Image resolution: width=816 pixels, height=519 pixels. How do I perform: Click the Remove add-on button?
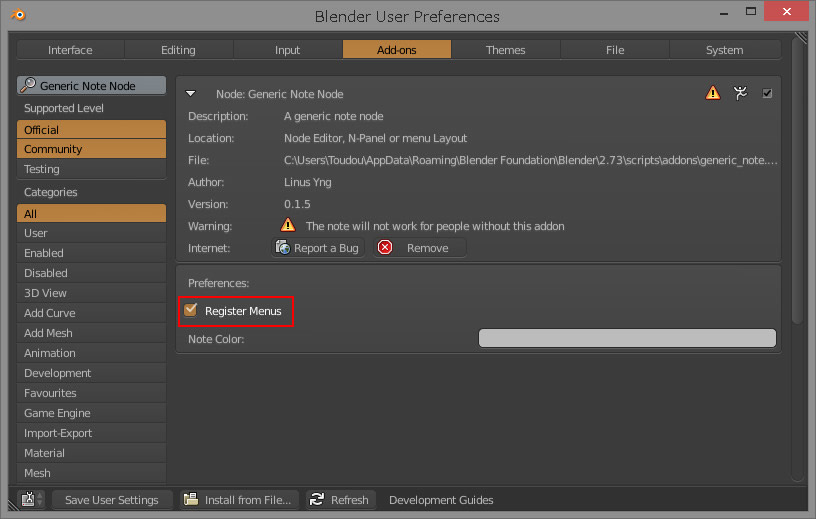(419, 248)
